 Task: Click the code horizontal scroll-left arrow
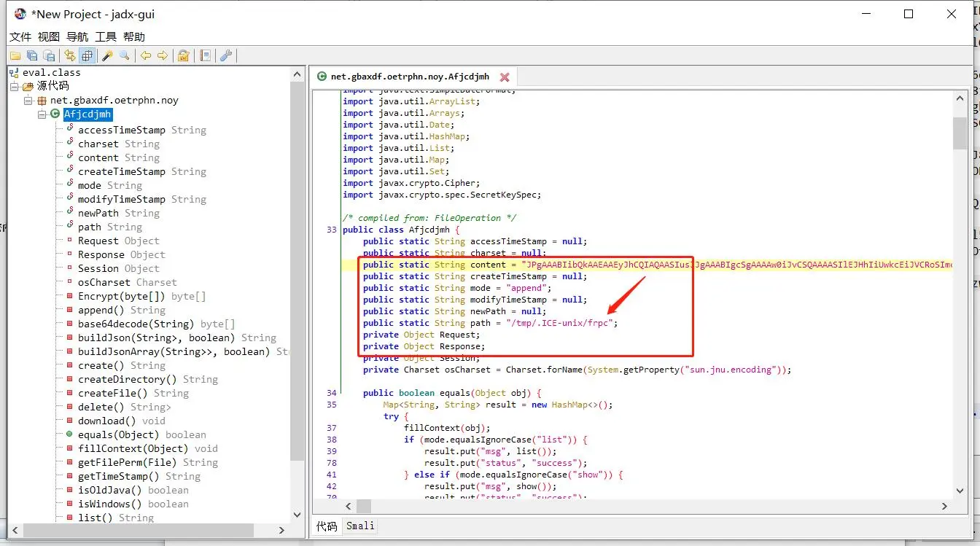349,506
